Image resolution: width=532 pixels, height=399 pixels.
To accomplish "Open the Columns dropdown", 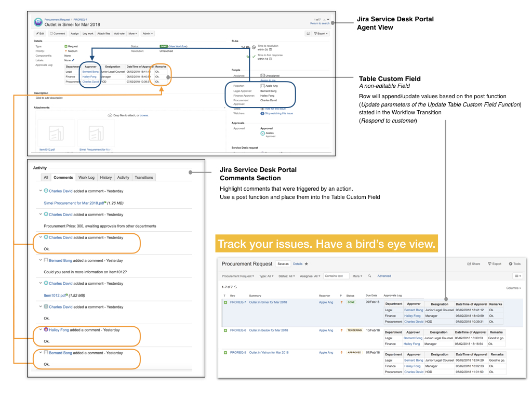I will tap(513, 288).
